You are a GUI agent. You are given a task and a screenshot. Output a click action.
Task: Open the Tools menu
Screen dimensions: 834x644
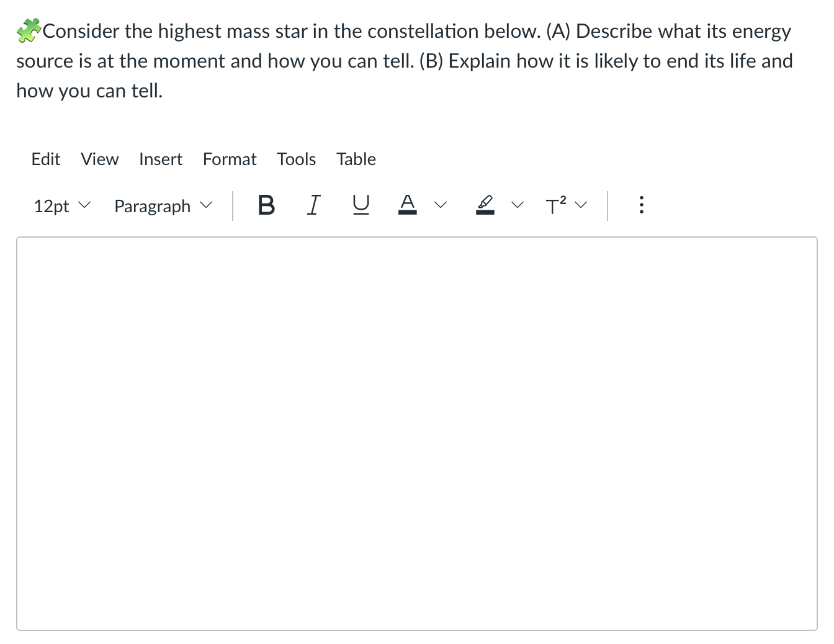click(297, 159)
